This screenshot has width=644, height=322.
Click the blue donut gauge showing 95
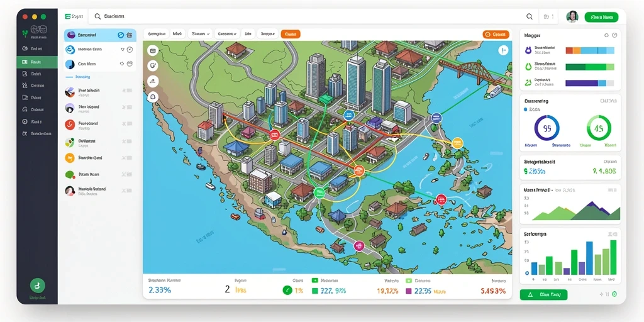click(547, 128)
